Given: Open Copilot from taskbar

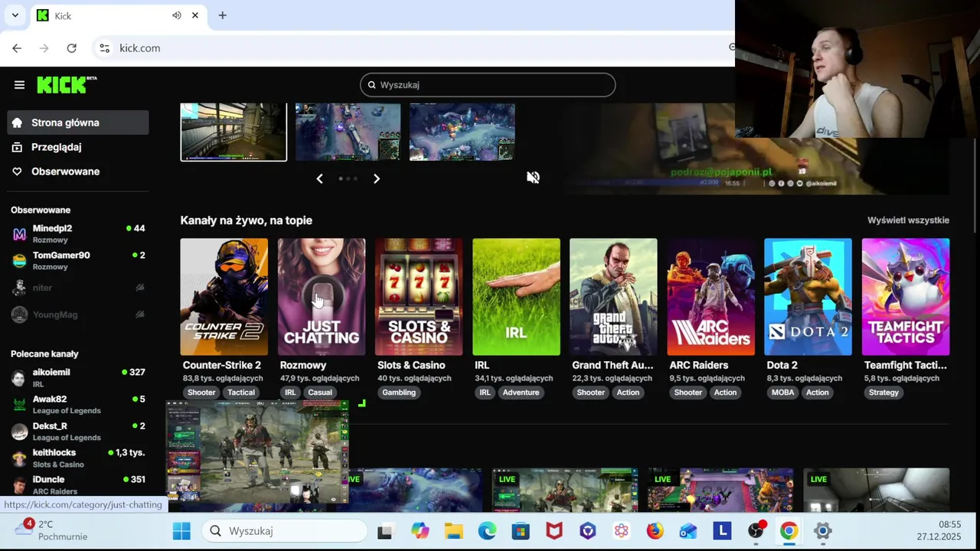Looking at the screenshot, I should coord(420,531).
